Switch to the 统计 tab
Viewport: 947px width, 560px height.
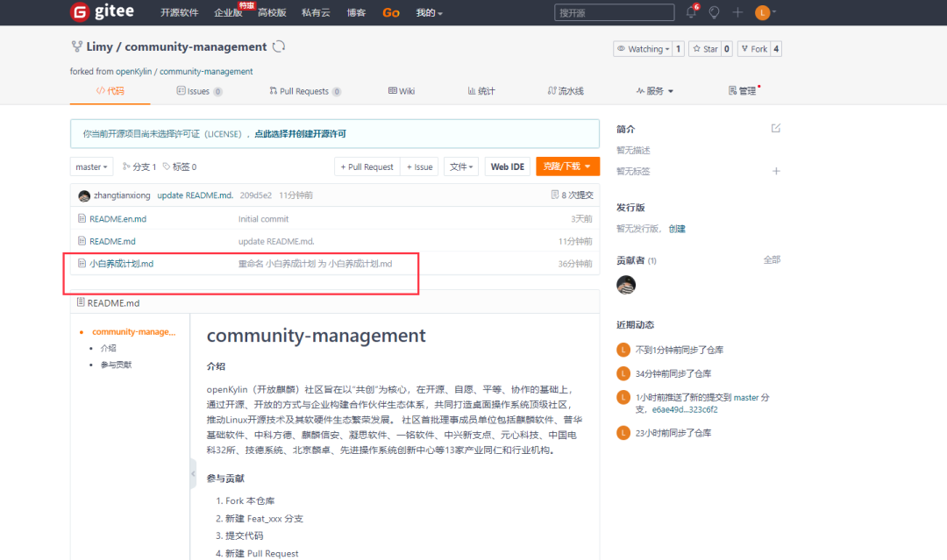click(x=481, y=91)
